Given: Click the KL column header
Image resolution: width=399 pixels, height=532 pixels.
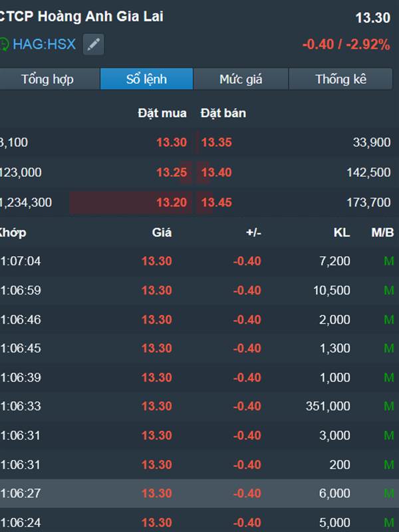Looking at the screenshot, I should [x=342, y=233].
